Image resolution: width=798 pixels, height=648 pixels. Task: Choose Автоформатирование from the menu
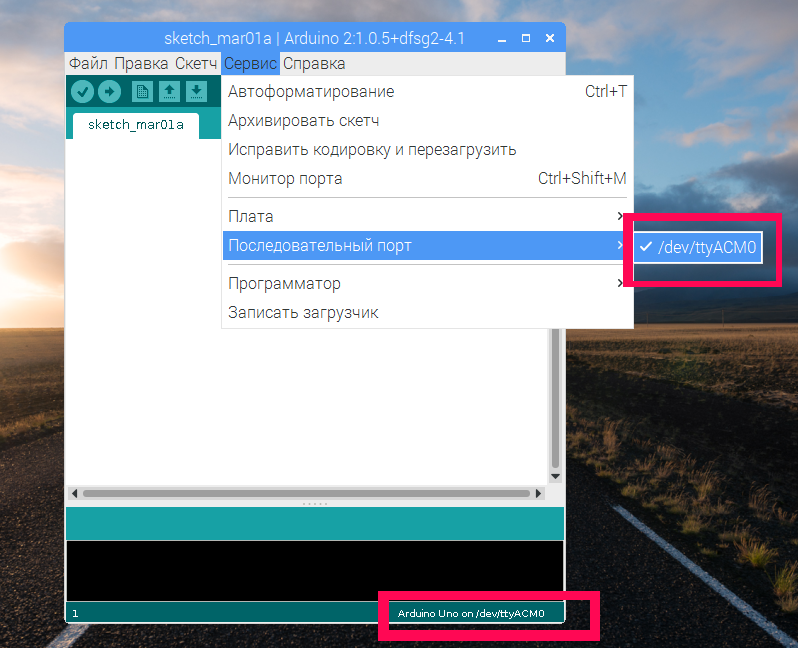[x=428, y=92]
